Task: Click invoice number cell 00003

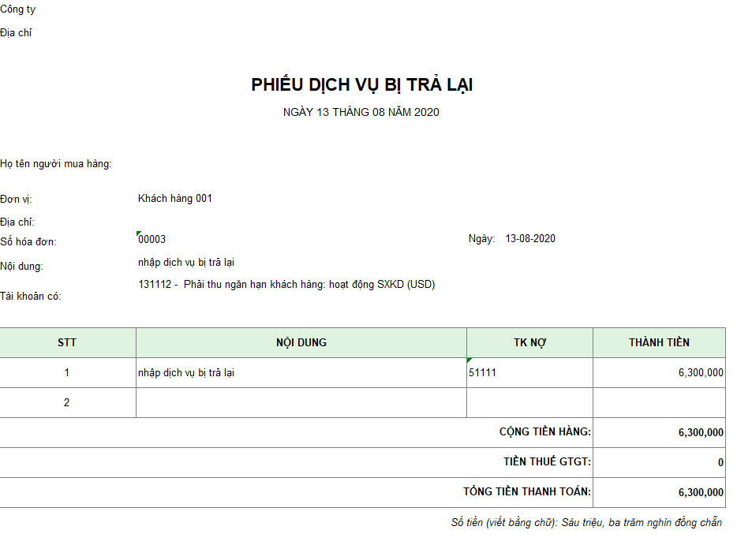Action: 152,239
